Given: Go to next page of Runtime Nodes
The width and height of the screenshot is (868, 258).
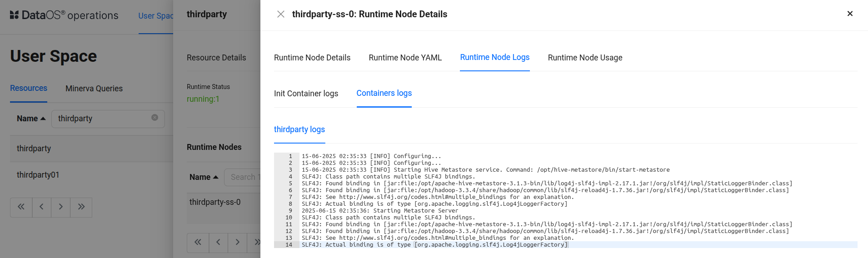Looking at the screenshot, I should tap(237, 243).
